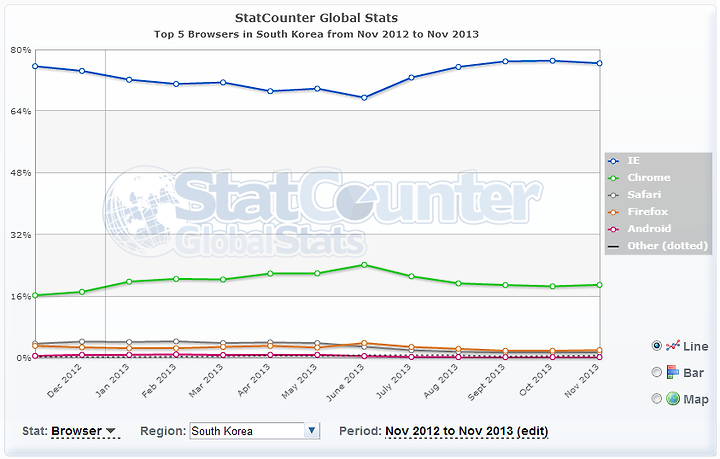Click the '32%' y-axis label
The image size is (720, 459).
click(x=21, y=235)
